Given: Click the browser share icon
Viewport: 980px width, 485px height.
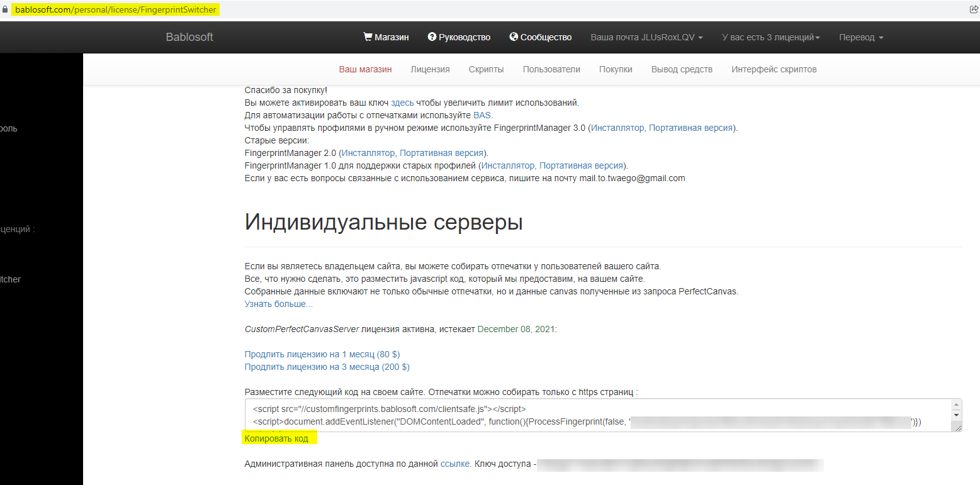Looking at the screenshot, I should [974, 9].
